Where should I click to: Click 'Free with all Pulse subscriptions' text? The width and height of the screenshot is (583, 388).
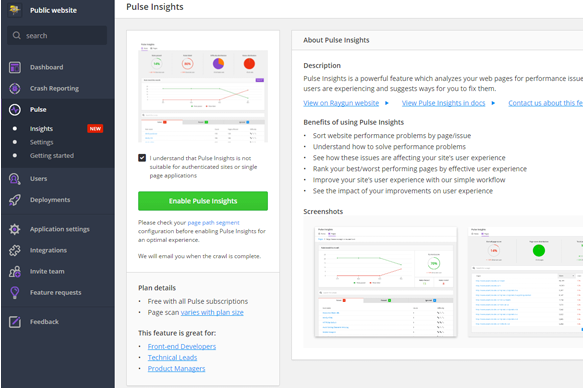(x=198, y=301)
